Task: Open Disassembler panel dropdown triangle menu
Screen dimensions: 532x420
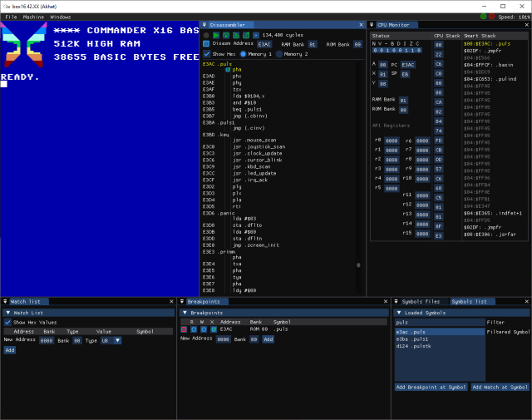Action: pos(204,25)
